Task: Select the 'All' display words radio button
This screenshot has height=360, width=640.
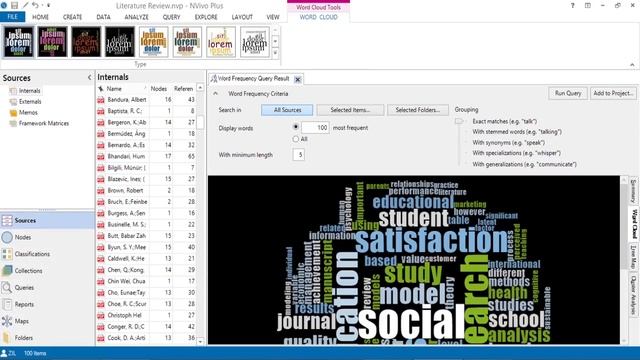Action: pos(296,139)
